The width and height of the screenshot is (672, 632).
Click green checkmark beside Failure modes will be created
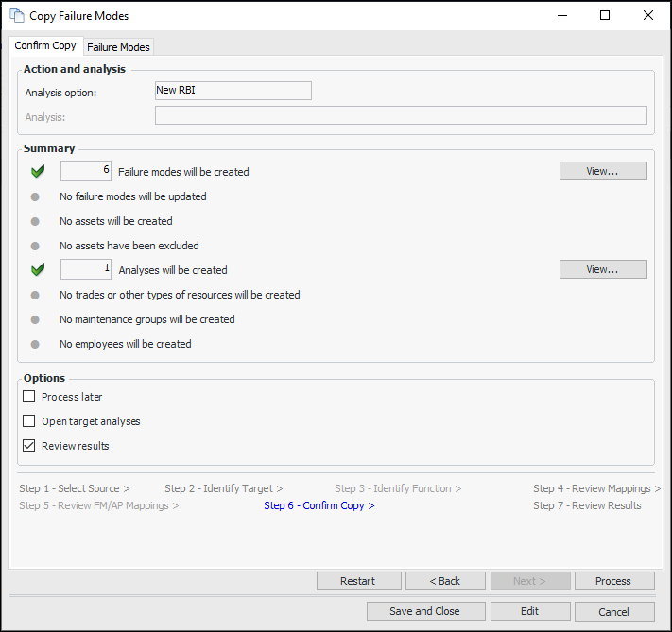(38, 171)
